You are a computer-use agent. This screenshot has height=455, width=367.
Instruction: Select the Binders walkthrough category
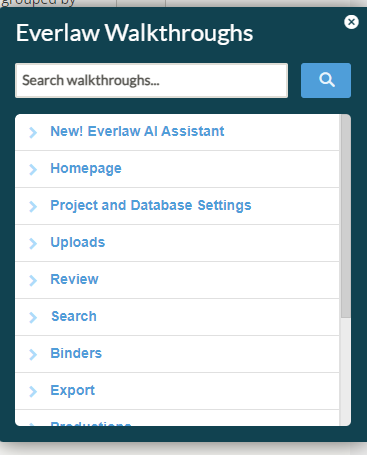click(x=76, y=353)
